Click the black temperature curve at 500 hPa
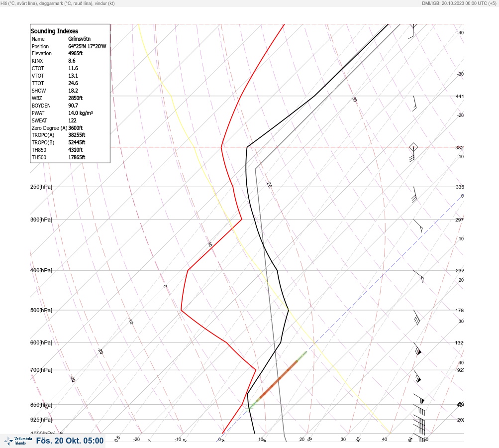The width and height of the screenshot is (499, 448). click(288, 310)
